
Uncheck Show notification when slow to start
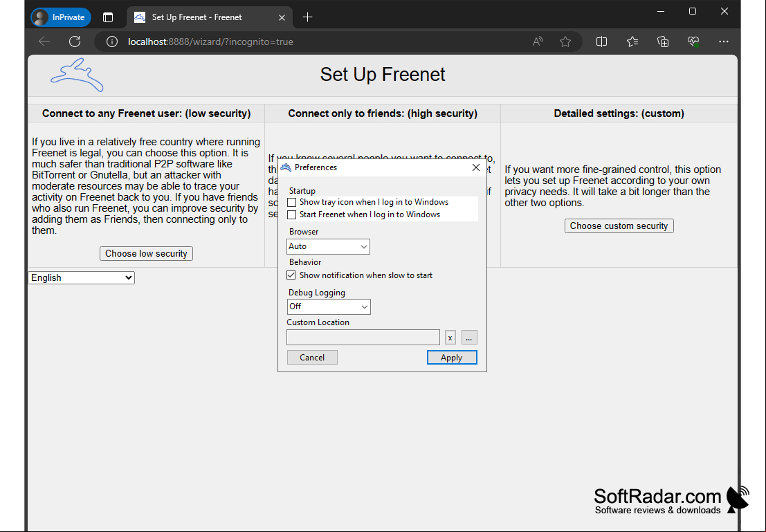291,275
